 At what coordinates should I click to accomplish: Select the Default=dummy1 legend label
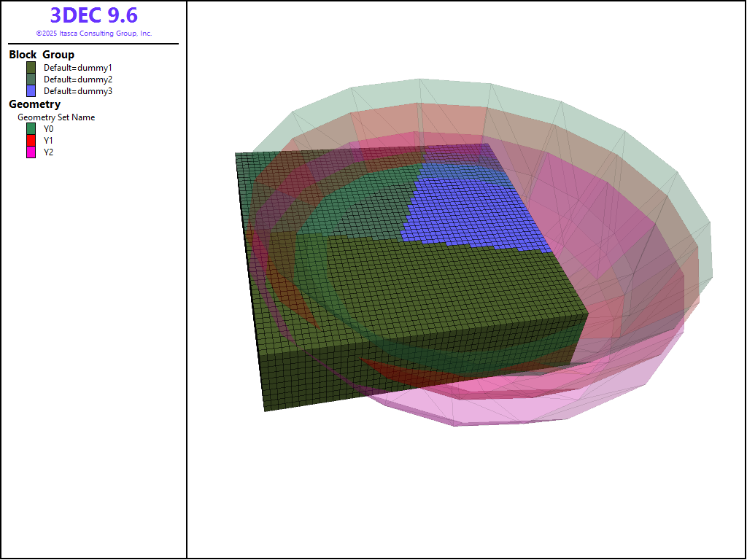(77, 67)
